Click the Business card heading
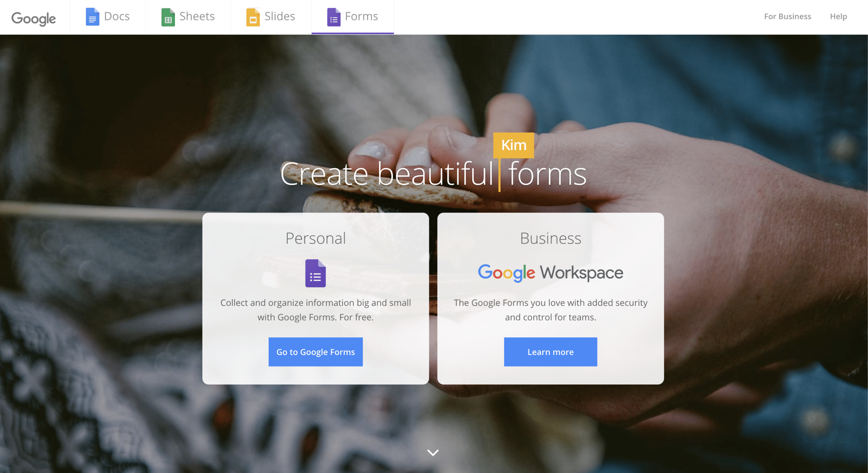Image resolution: width=868 pixels, height=473 pixels. point(551,238)
